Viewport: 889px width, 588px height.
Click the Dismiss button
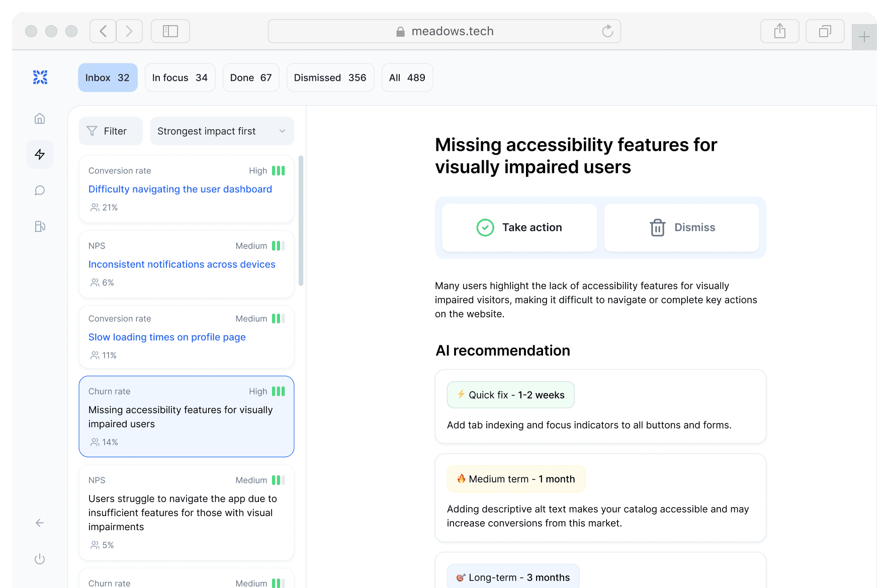(x=681, y=228)
